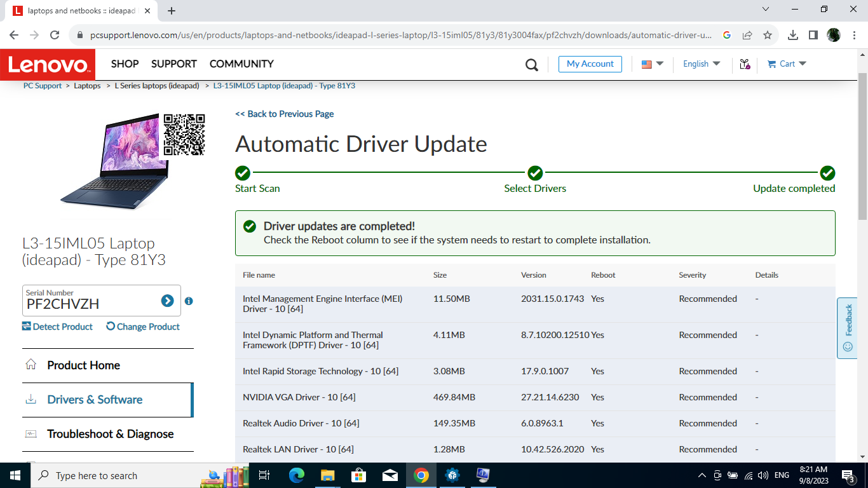
Task: Open Mail app from taskbar
Action: point(390,475)
